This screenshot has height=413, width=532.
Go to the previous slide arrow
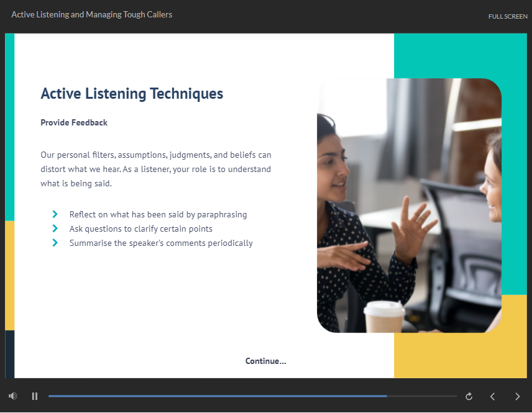492,396
